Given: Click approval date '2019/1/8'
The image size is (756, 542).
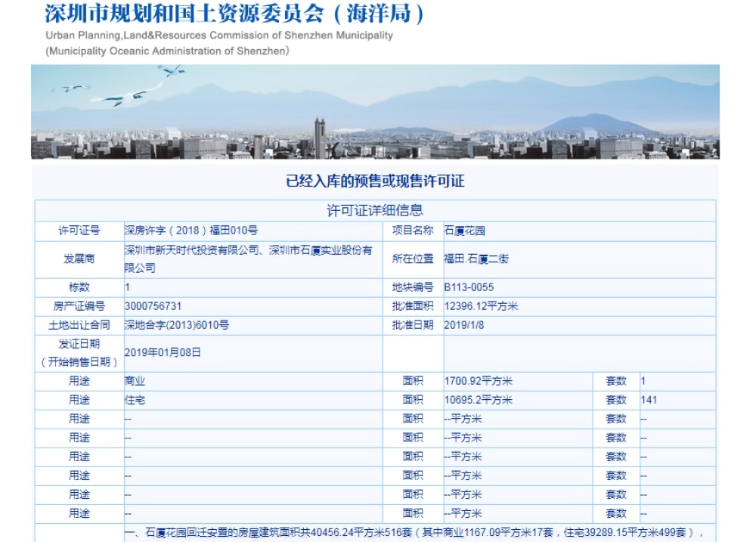Looking at the screenshot, I should 464,325.
